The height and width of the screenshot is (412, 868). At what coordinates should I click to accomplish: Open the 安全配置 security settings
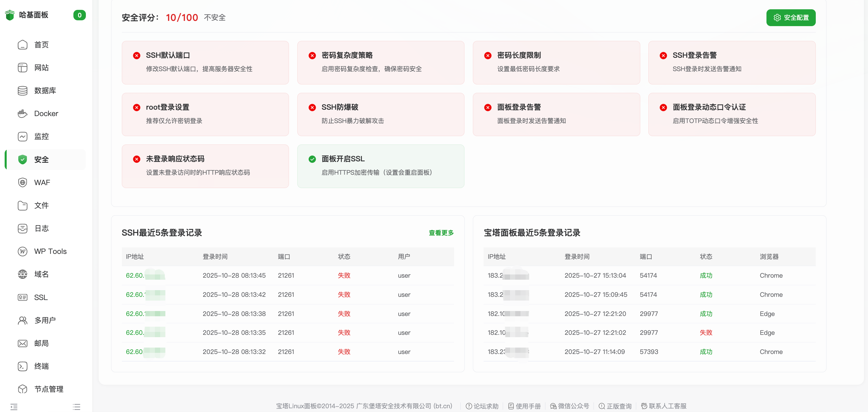click(x=791, y=17)
